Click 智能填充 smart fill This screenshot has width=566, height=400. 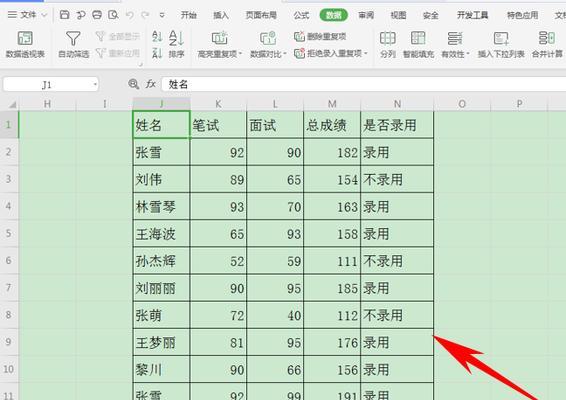[x=418, y=44]
